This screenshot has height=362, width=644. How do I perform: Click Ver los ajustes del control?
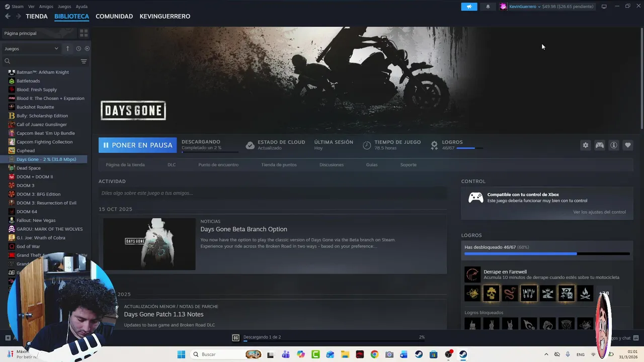tap(599, 212)
